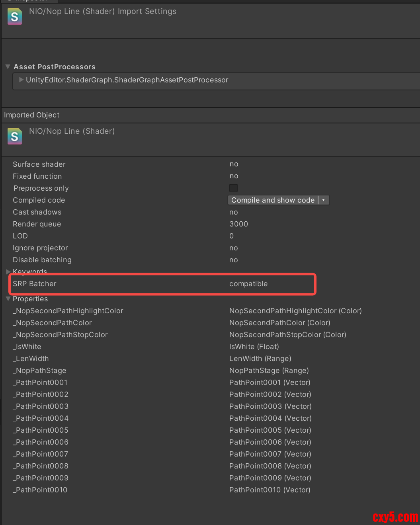Click the SRP Batcher row label
Viewport: 420px width, 525px height.
[35, 284]
